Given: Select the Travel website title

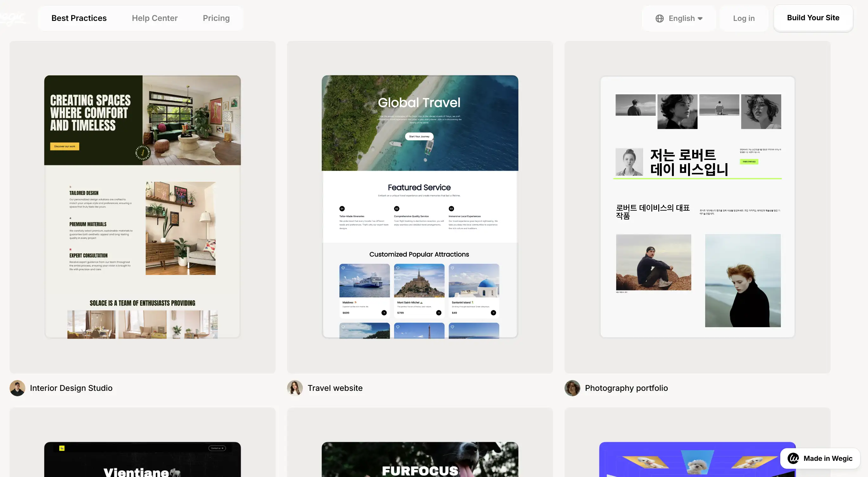Looking at the screenshot, I should pos(335,388).
